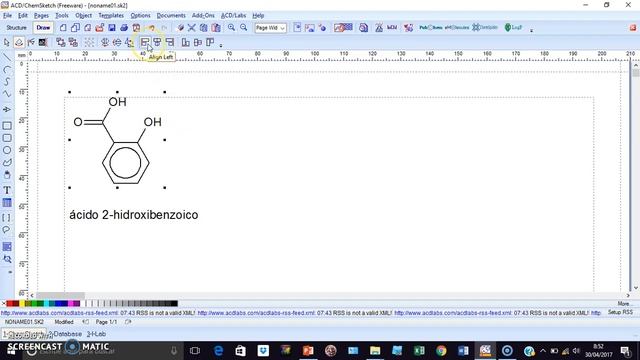Click the Cut scissors icon
This screenshot has width=640, height=360.
pyautogui.click(x=191, y=28)
